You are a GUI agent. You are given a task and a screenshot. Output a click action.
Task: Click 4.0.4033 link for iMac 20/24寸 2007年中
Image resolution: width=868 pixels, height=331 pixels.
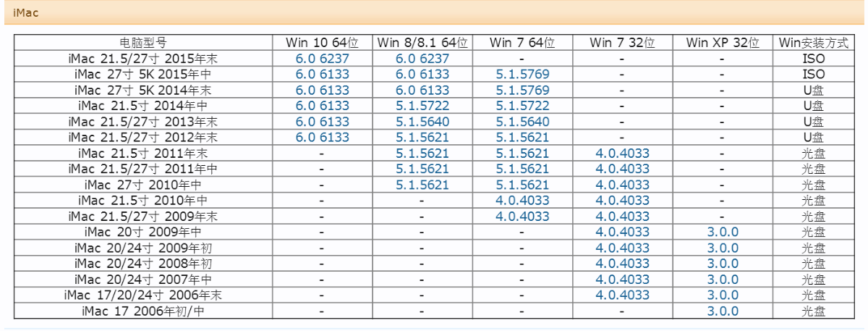(x=623, y=280)
